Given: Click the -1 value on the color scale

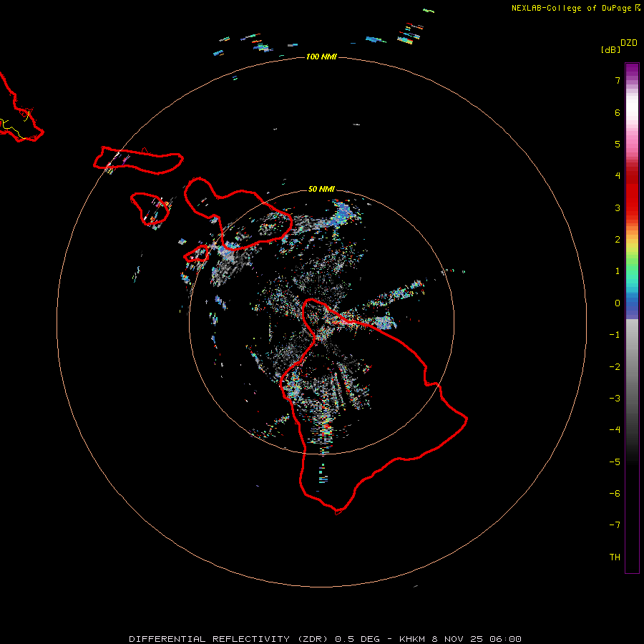Looking at the screenshot, I should (615, 335).
